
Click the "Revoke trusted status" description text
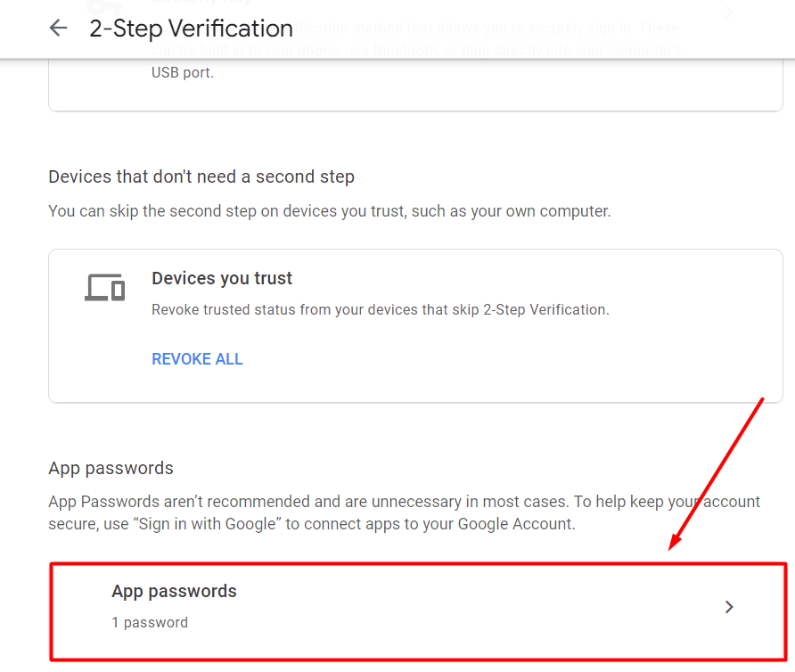pos(380,310)
